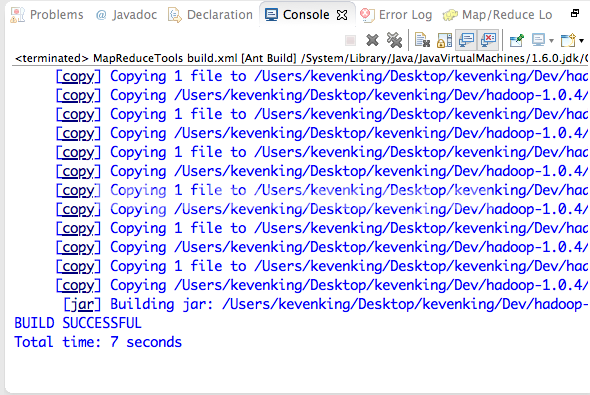Toggle Scroll Lock in the console toolbar
This screenshot has height=395, width=590.
pyautogui.click(x=444, y=40)
